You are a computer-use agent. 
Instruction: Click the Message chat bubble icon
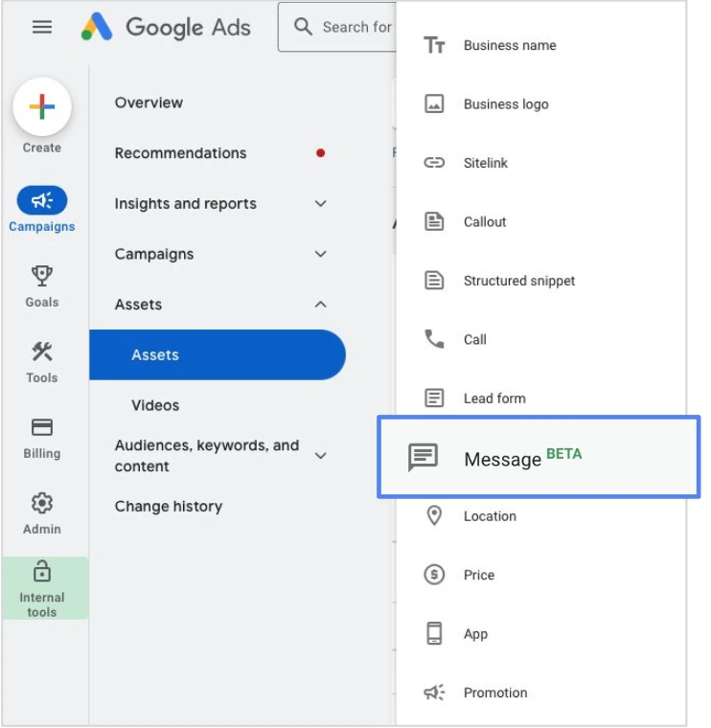[423, 457]
